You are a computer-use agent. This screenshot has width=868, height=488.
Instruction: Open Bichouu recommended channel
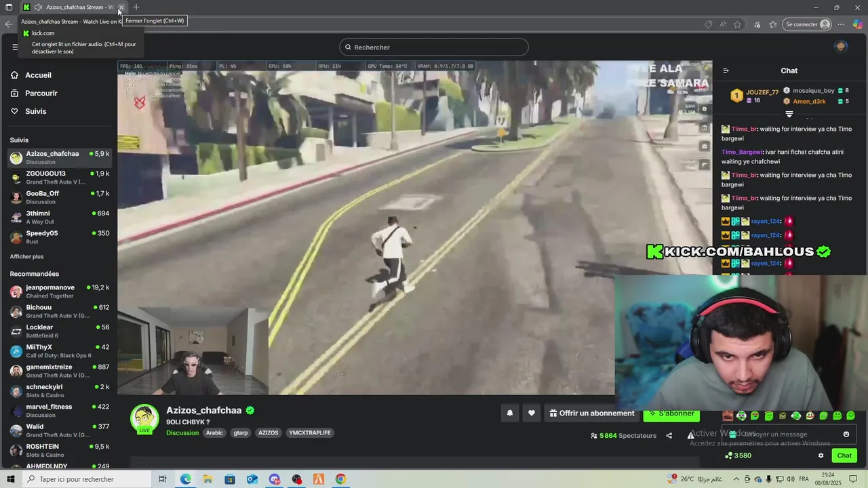(x=60, y=311)
